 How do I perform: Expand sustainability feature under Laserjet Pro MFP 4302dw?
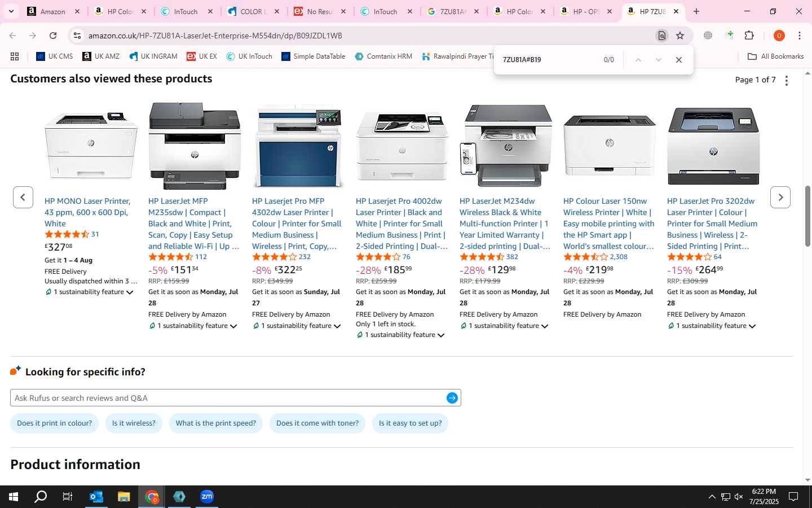pyautogui.click(x=297, y=326)
